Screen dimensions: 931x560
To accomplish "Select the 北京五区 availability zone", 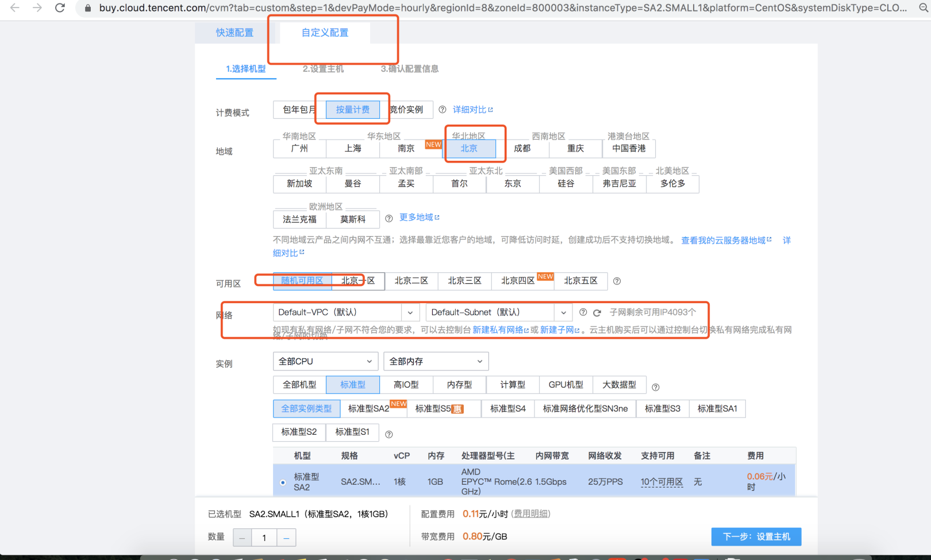I will click(x=580, y=281).
